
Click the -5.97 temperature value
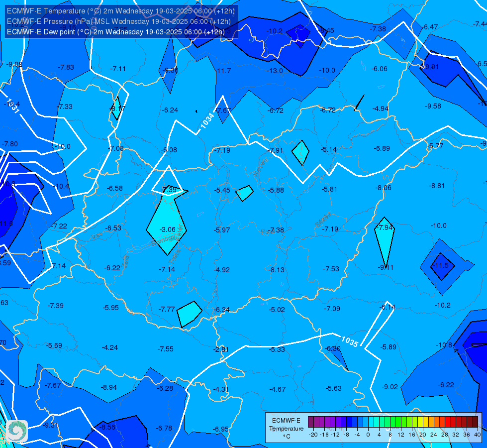(222, 230)
